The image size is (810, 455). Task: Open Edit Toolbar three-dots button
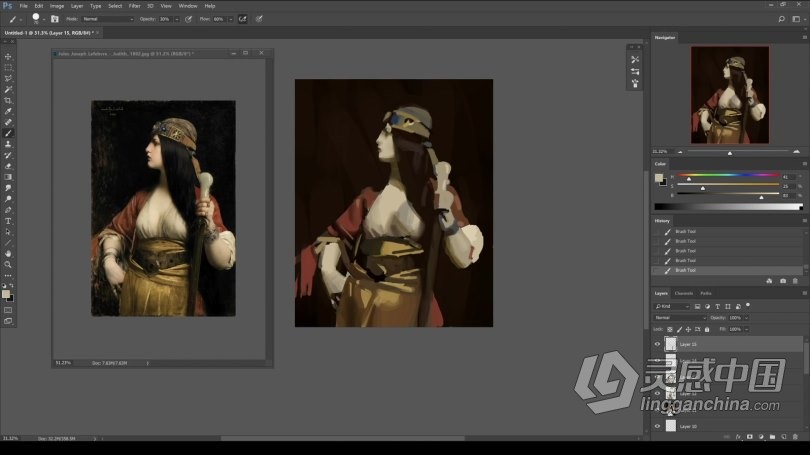pyautogui.click(x=8, y=275)
